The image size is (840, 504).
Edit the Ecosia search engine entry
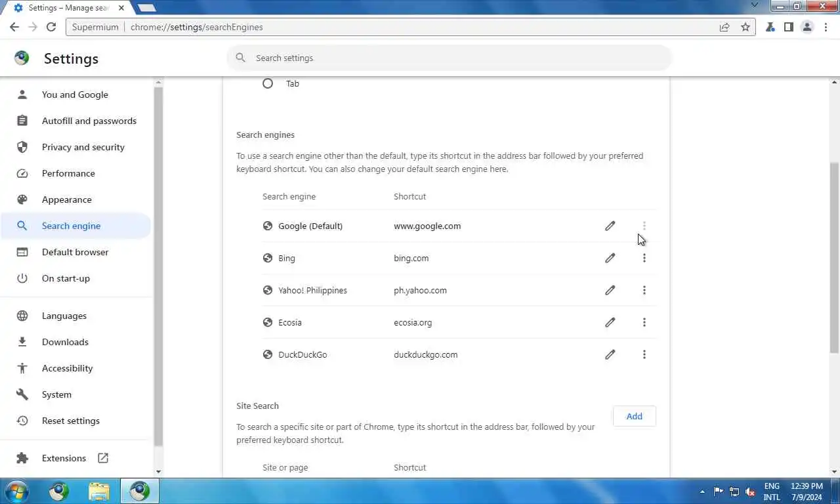610,322
